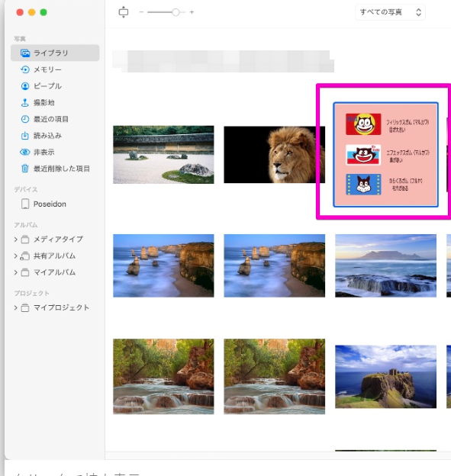Select the clifftop castle ruins photo
Image resolution: width=451 pixels, height=476 pixels.
385,376
